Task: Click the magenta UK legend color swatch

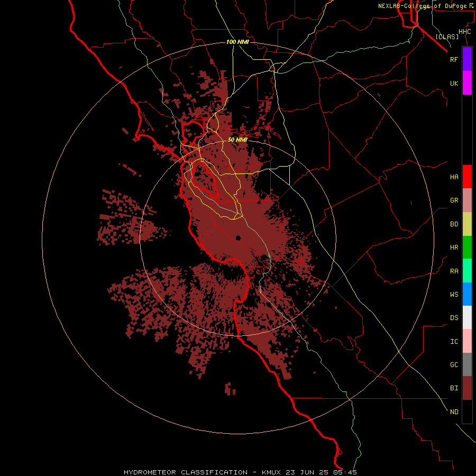Action: 467,83
